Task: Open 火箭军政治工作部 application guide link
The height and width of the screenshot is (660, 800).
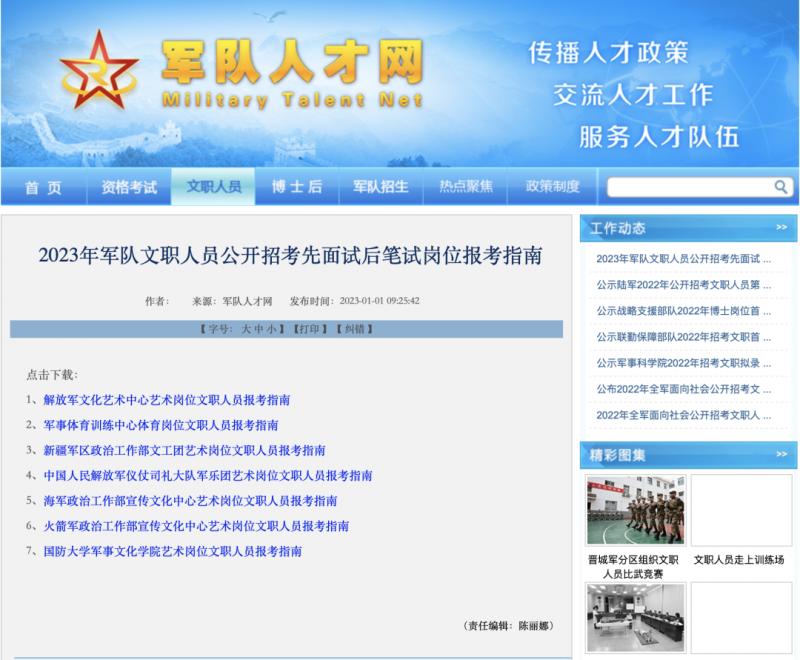Action: coord(196,526)
